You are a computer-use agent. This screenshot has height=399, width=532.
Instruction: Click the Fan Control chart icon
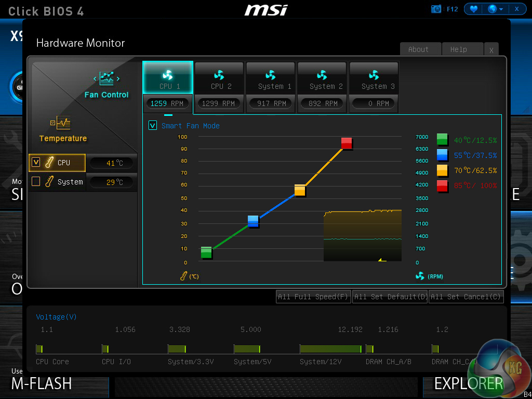[107, 79]
